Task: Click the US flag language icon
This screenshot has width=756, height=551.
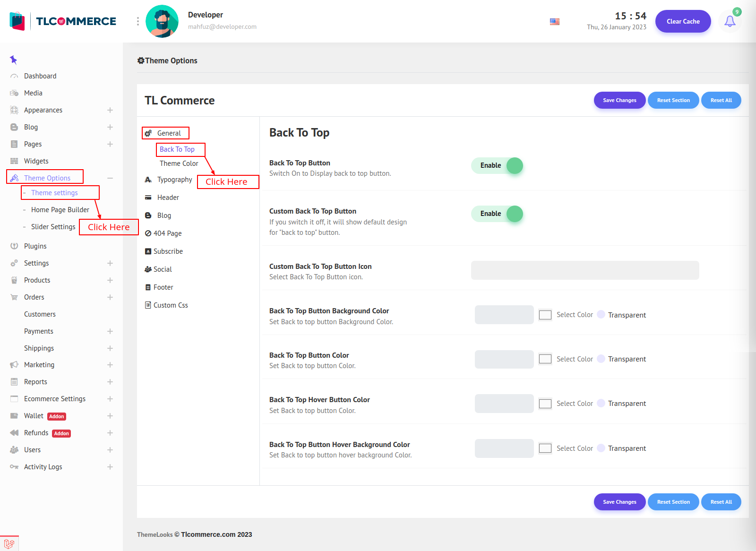Action: pos(555,22)
